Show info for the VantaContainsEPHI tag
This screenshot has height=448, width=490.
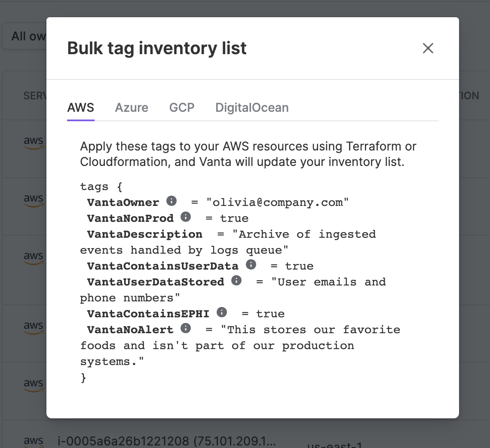pos(221,312)
